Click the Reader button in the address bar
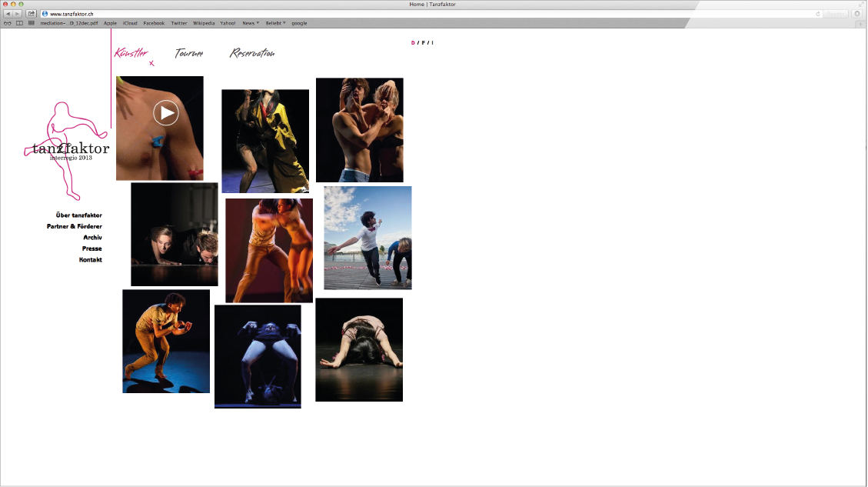868x487 pixels. click(836, 14)
